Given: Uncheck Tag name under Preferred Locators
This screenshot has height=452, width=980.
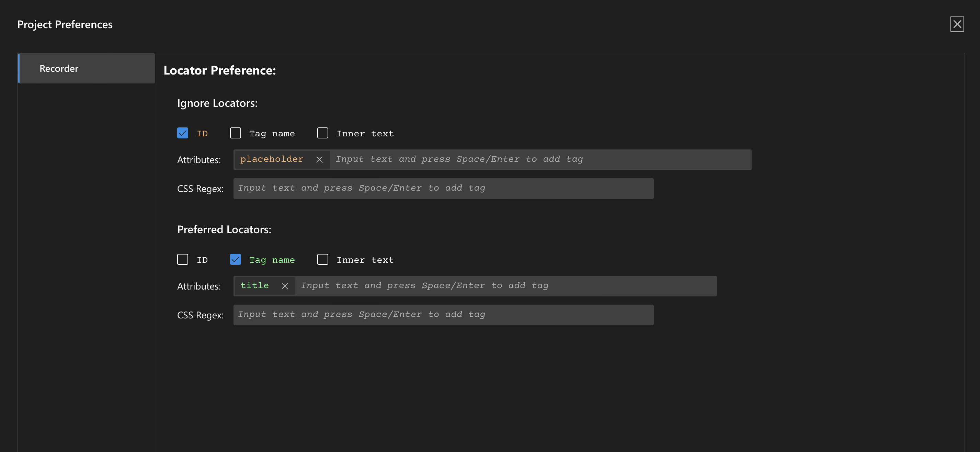Looking at the screenshot, I should pos(236,259).
